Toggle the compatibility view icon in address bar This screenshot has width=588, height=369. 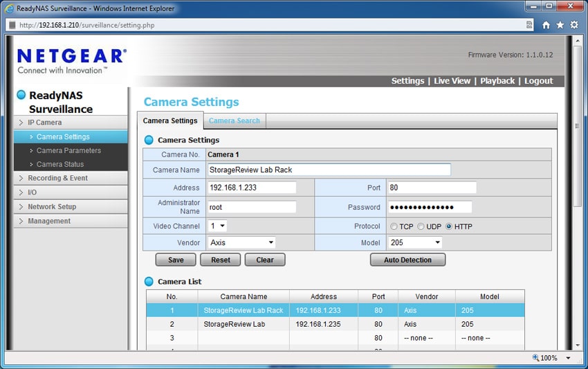coord(529,25)
